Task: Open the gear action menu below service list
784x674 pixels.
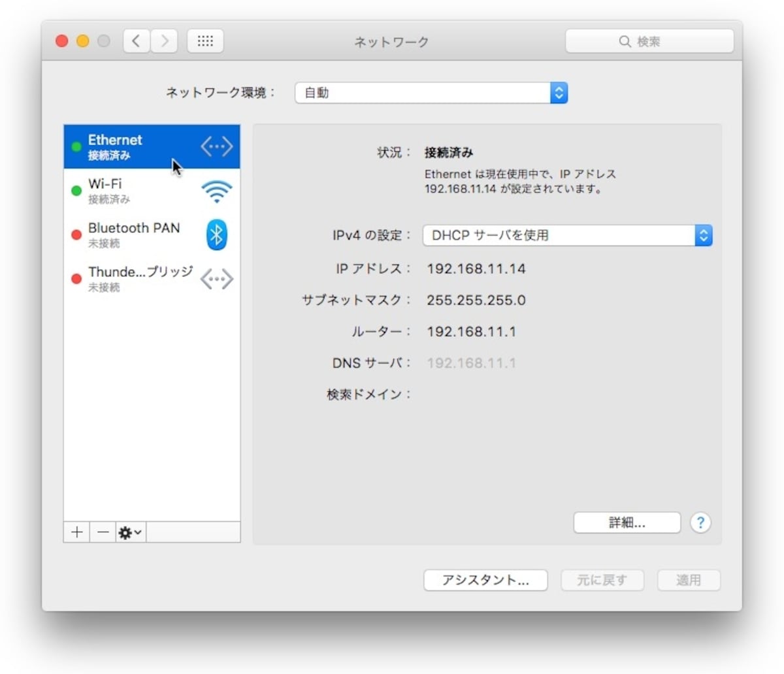Action: tap(131, 532)
